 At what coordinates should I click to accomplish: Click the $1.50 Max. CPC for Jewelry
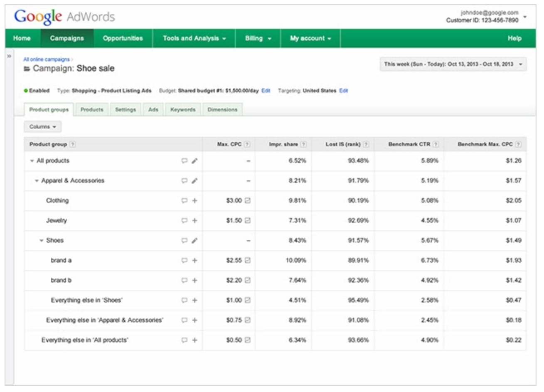click(234, 221)
